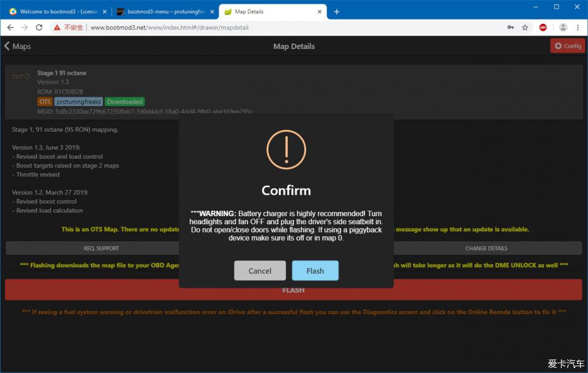The image size is (588, 373).
Task: Open the Config settings button
Action: tap(567, 46)
